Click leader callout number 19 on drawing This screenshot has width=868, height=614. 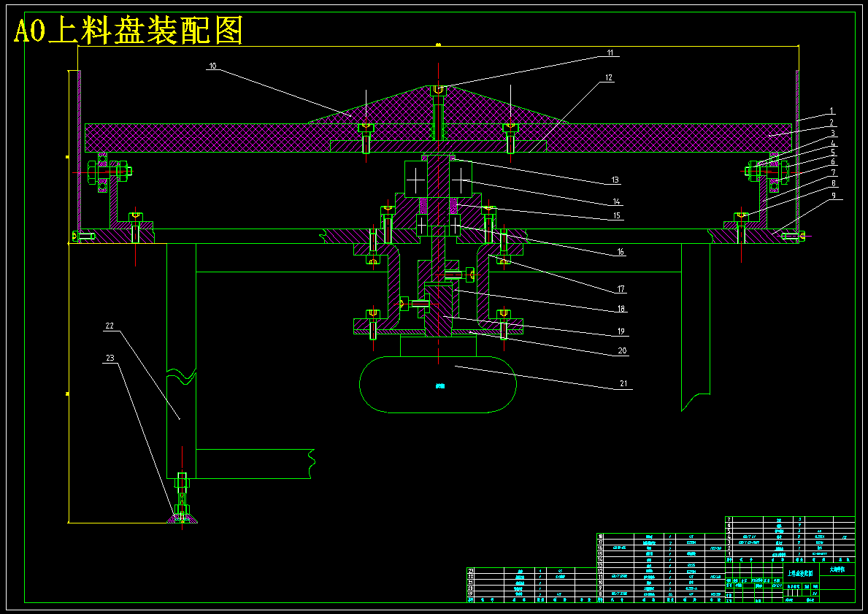point(621,331)
